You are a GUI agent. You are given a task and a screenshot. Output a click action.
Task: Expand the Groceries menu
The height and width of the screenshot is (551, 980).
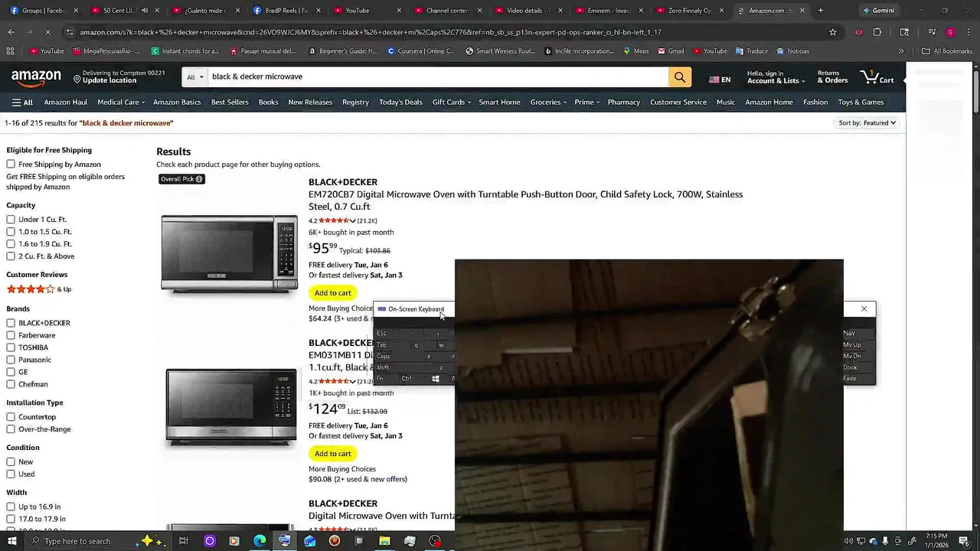548,103
